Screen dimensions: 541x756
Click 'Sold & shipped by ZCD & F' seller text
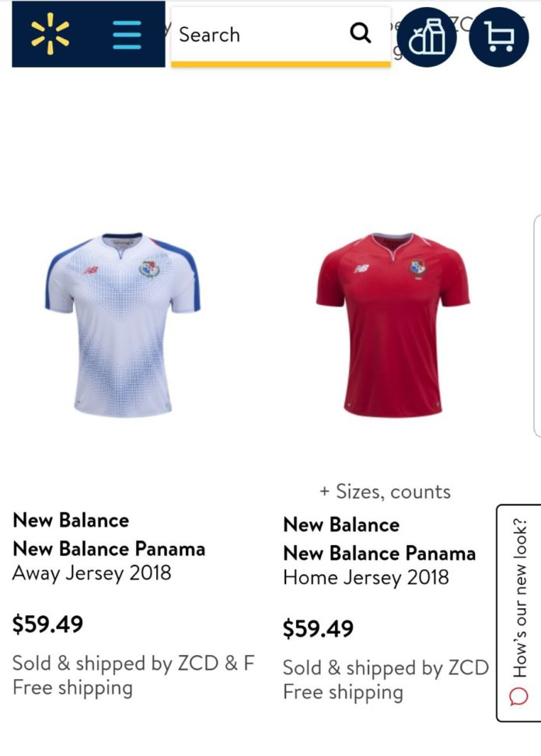click(x=134, y=663)
